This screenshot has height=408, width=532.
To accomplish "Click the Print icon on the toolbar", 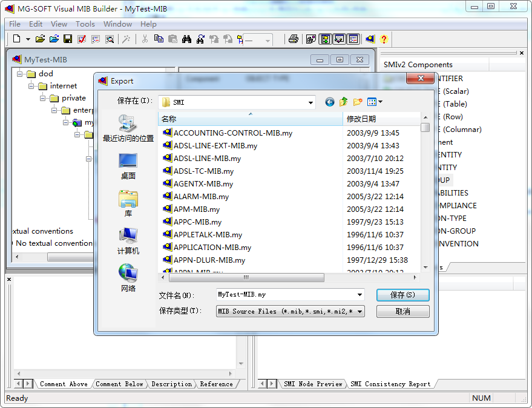I will (294, 38).
